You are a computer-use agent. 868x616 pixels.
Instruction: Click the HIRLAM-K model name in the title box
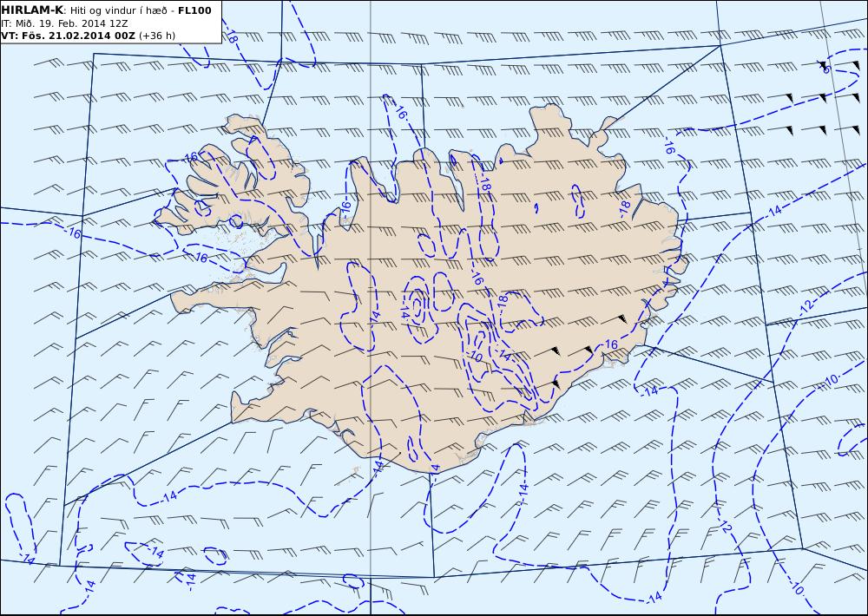point(33,10)
